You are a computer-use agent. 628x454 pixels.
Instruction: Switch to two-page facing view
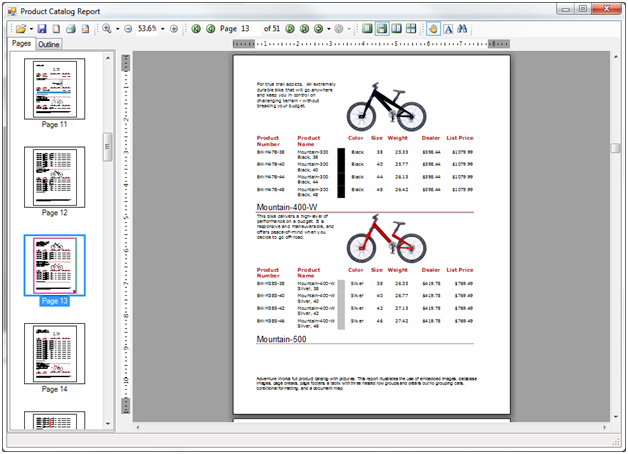click(397, 29)
